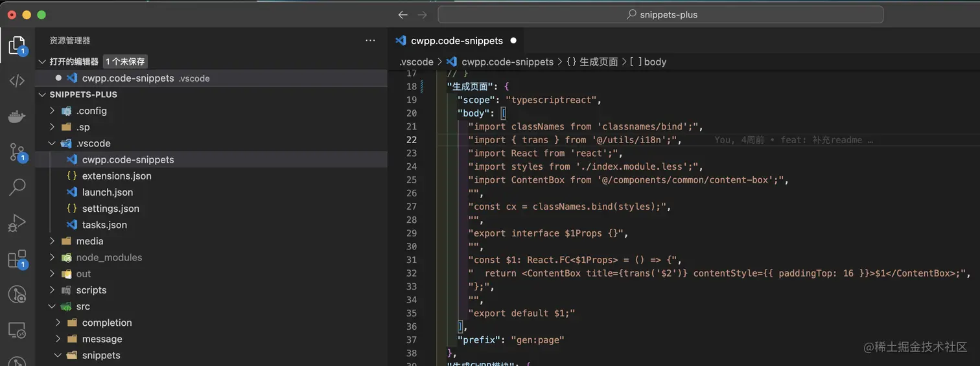Click the folder icon of media
Viewport: 980px width, 366px height.
coord(65,241)
